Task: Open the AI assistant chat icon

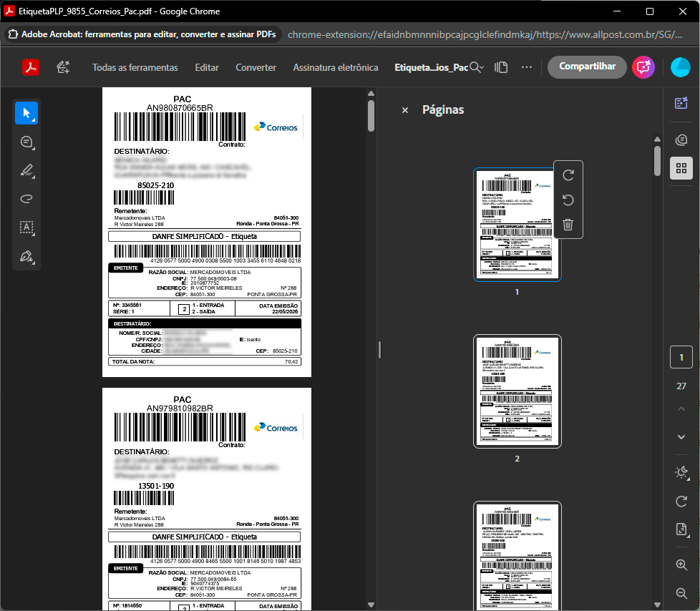Action: [x=643, y=67]
